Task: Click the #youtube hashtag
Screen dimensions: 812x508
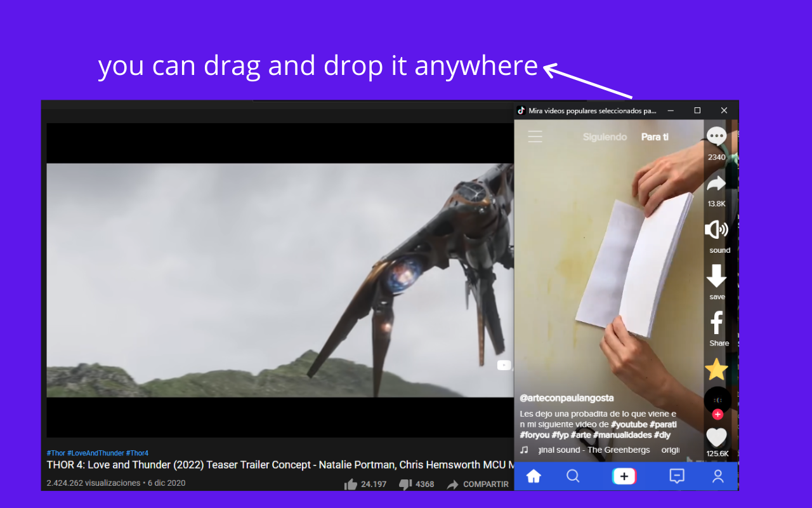Action: coord(629,424)
